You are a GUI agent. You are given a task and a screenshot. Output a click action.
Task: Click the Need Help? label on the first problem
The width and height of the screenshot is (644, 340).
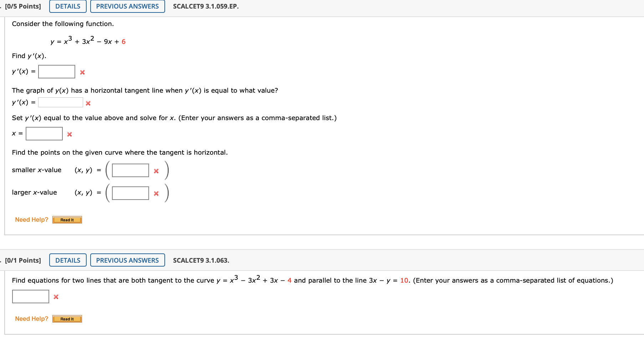click(x=31, y=220)
